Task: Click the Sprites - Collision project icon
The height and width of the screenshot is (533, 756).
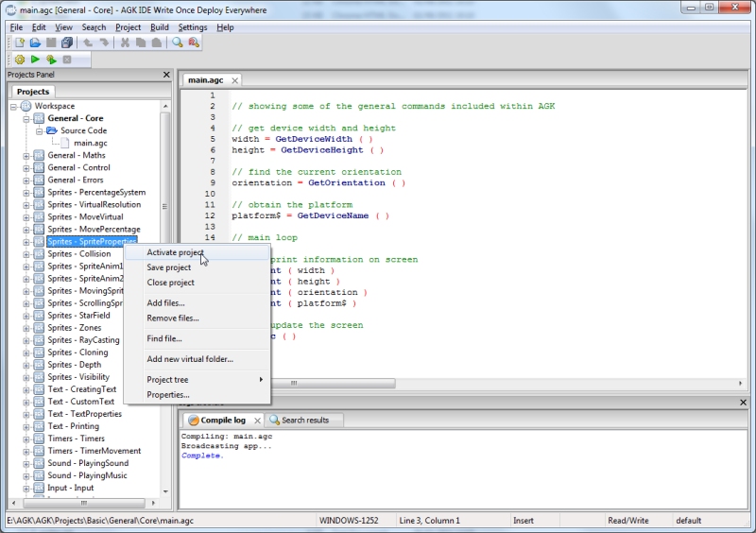Action: coord(39,254)
